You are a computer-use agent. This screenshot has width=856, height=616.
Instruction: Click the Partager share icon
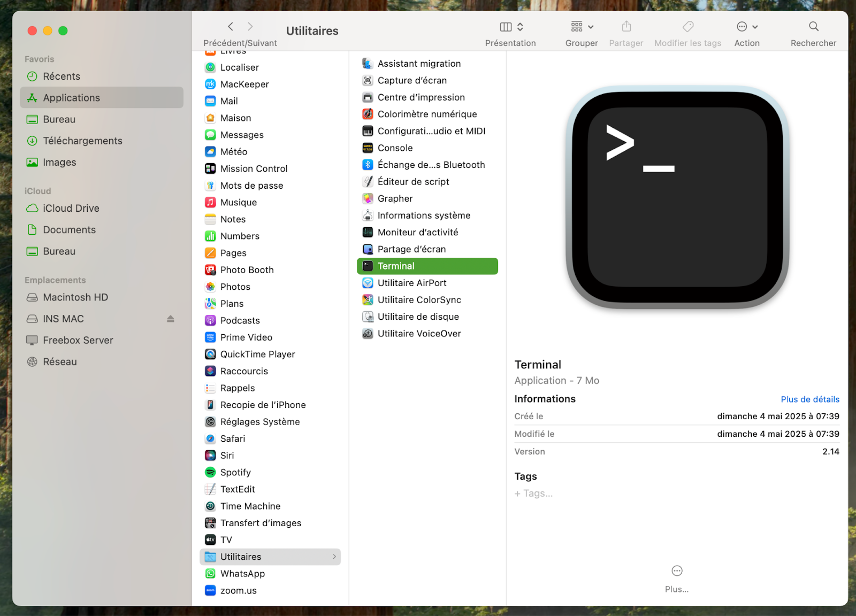(x=626, y=26)
